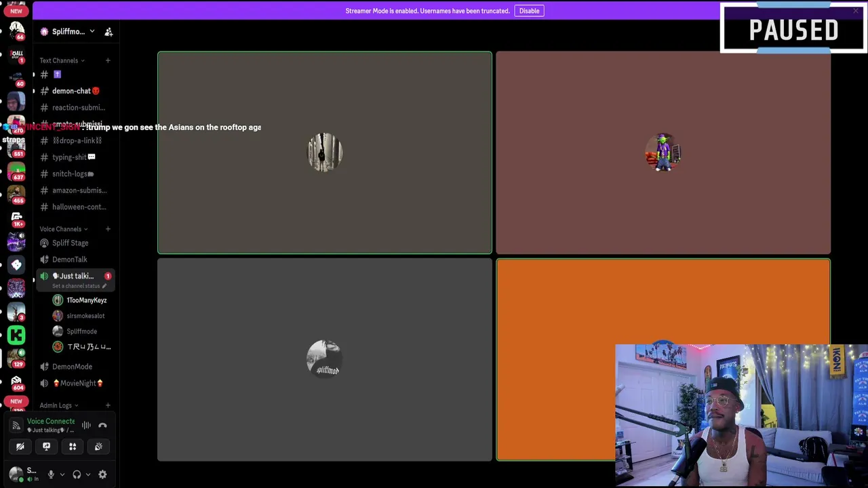Add a channel to Voice Channels

[x=108, y=229]
